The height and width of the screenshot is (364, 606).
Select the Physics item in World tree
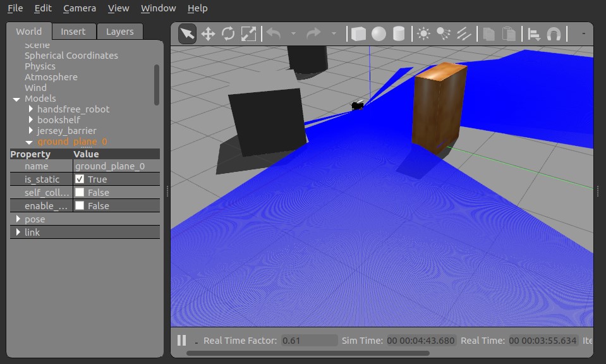point(40,66)
